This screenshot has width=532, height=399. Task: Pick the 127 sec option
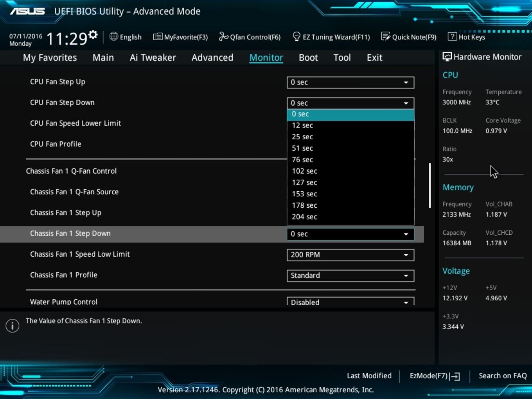tap(350, 182)
